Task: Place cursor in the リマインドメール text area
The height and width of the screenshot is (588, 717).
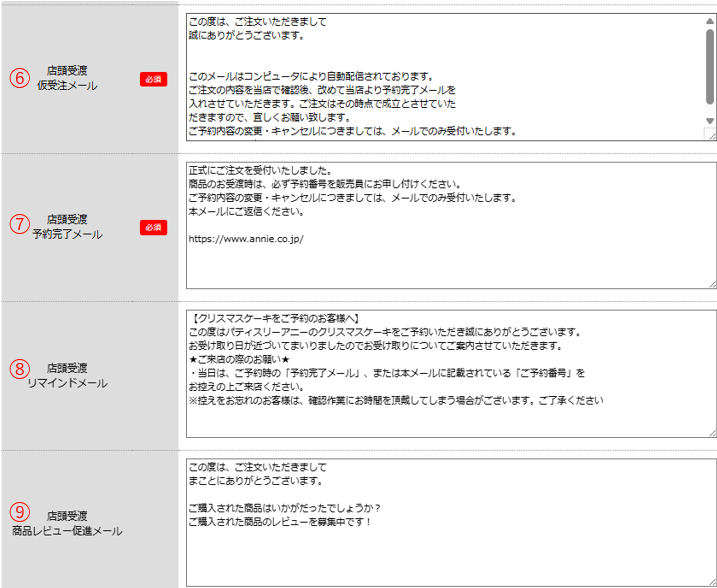Action: tap(450, 420)
